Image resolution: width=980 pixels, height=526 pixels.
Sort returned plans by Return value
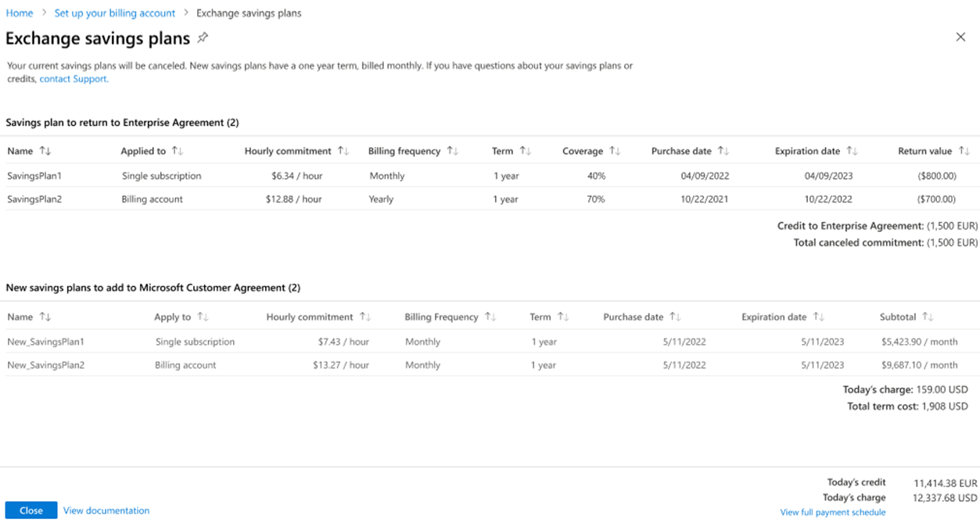[964, 151]
